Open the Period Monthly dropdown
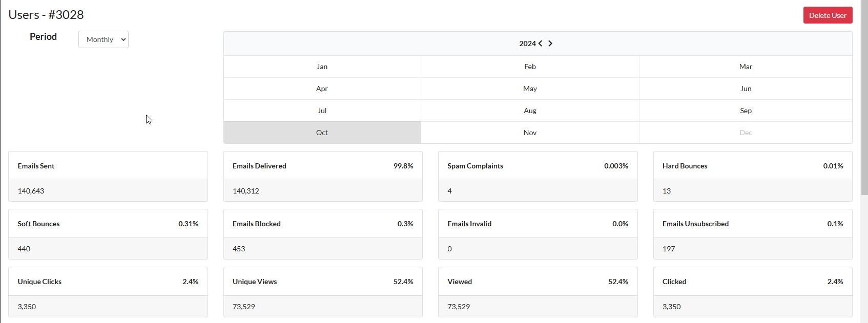868x323 pixels. tap(104, 39)
